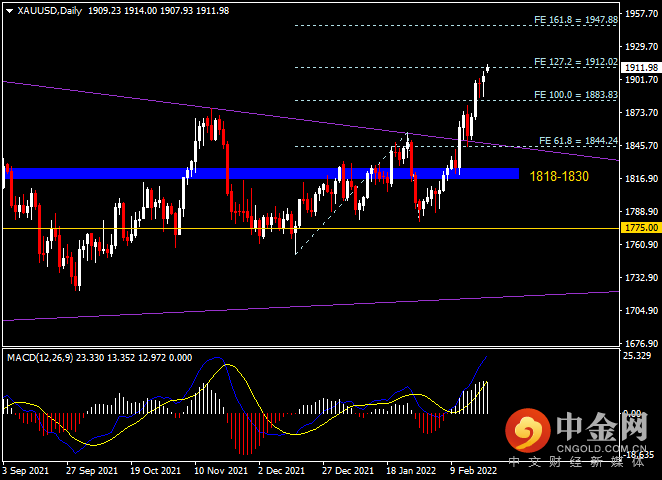Click the 18 Jan 2022 date label

pos(412,470)
